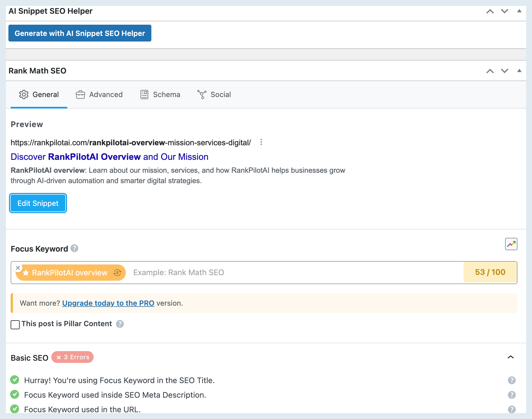532x419 pixels.
Task: Open Upgrade today to the PRO link
Action: click(108, 303)
